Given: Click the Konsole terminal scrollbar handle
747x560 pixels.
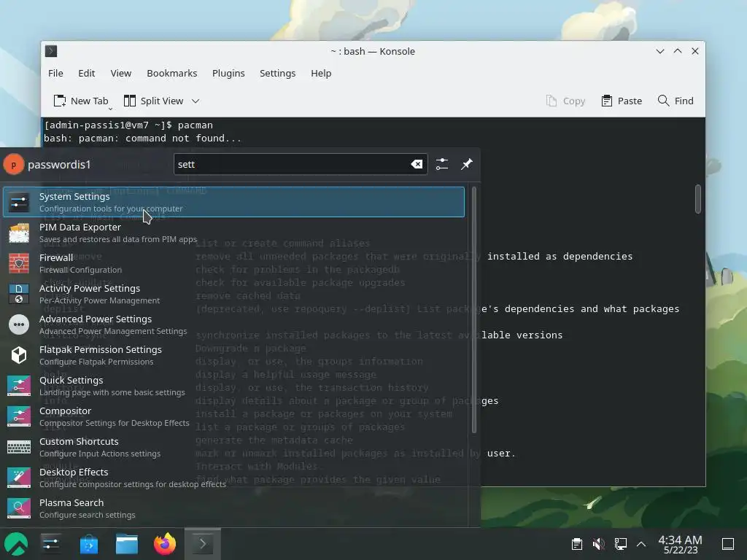Looking at the screenshot, I should coord(698,199).
